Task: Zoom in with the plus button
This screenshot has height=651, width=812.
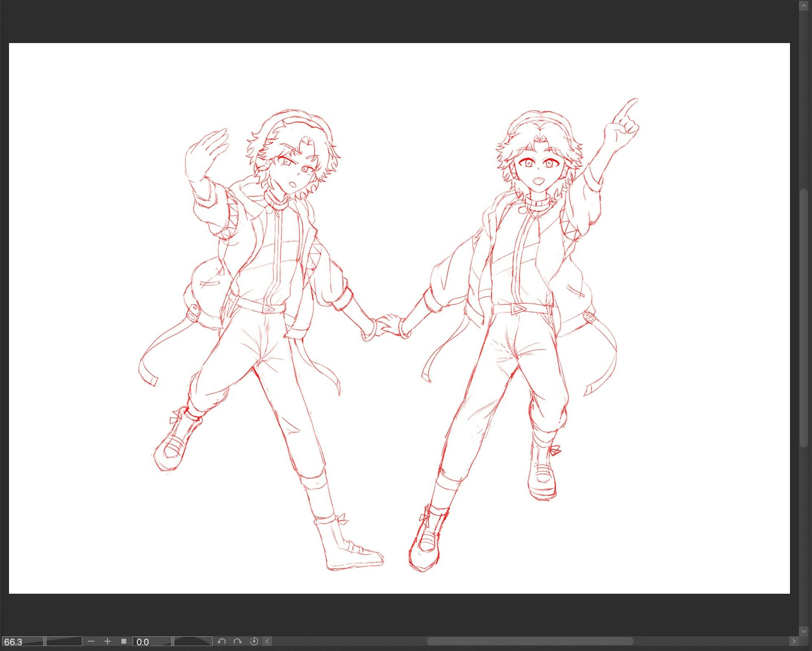Action: click(x=107, y=641)
